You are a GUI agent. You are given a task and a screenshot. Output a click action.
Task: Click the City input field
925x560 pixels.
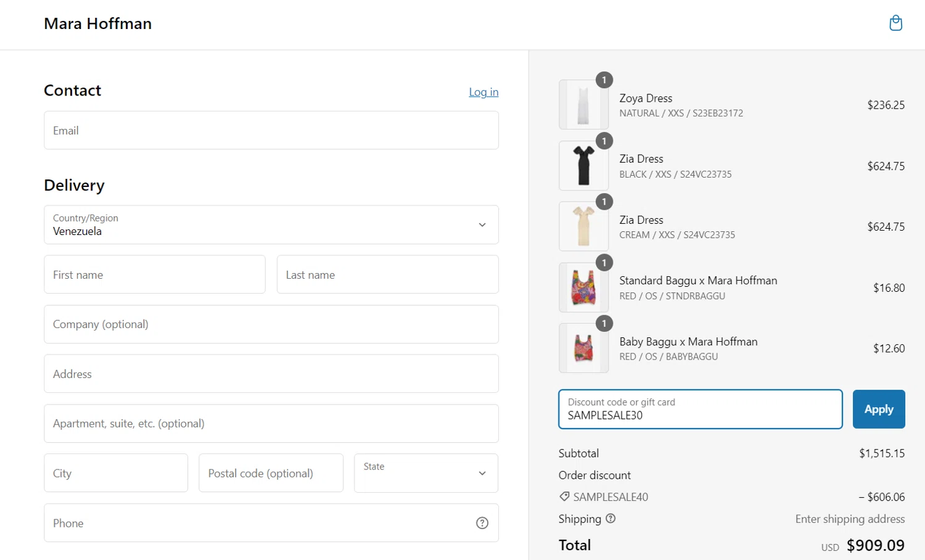116,473
